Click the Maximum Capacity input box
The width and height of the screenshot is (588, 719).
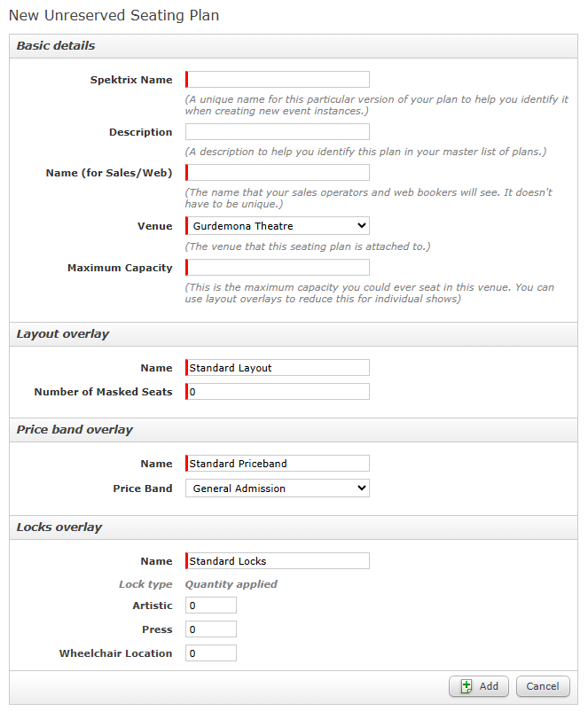click(278, 268)
